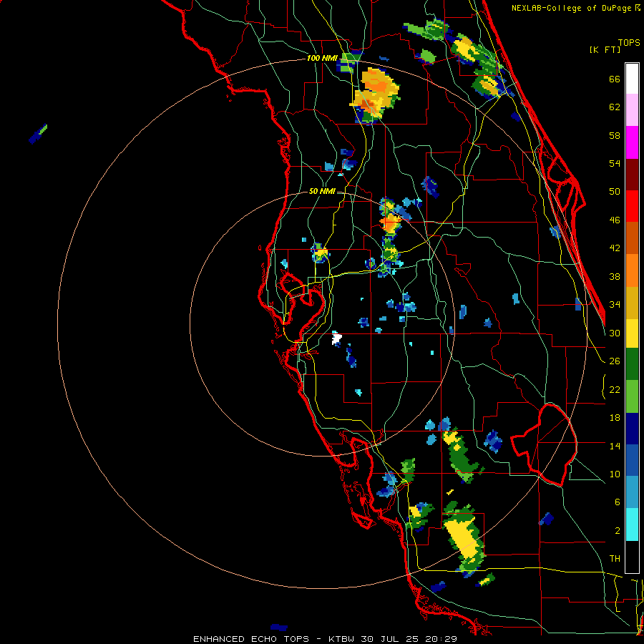Click the 2 legend value

(x=617, y=531)
